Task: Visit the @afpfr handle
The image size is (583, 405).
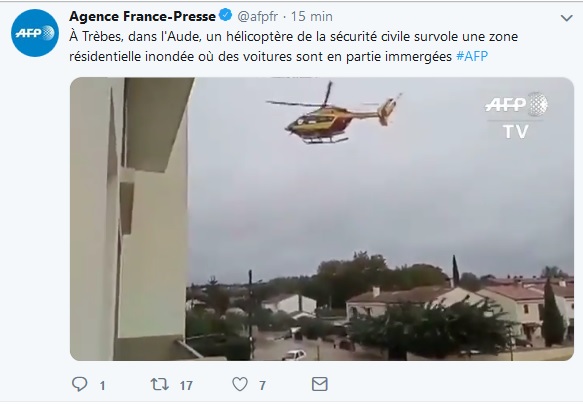Action: [258, 16]
